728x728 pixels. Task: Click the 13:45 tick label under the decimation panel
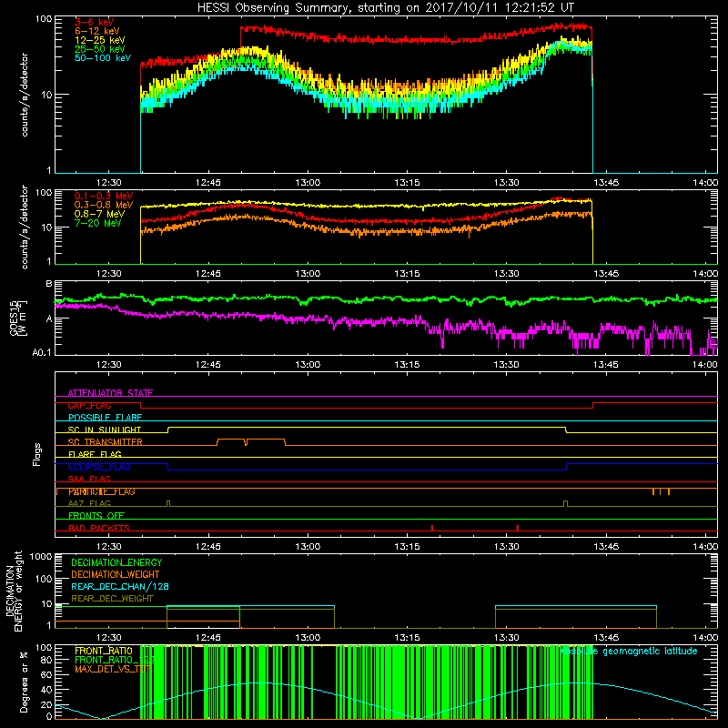pyautogui.click(x=605, y=638)
